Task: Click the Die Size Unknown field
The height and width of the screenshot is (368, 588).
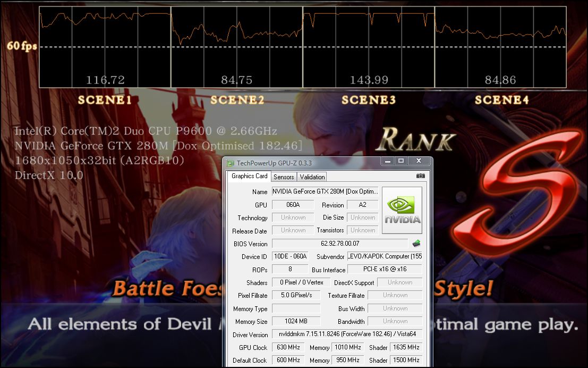Action: click(x=363, y=218)
